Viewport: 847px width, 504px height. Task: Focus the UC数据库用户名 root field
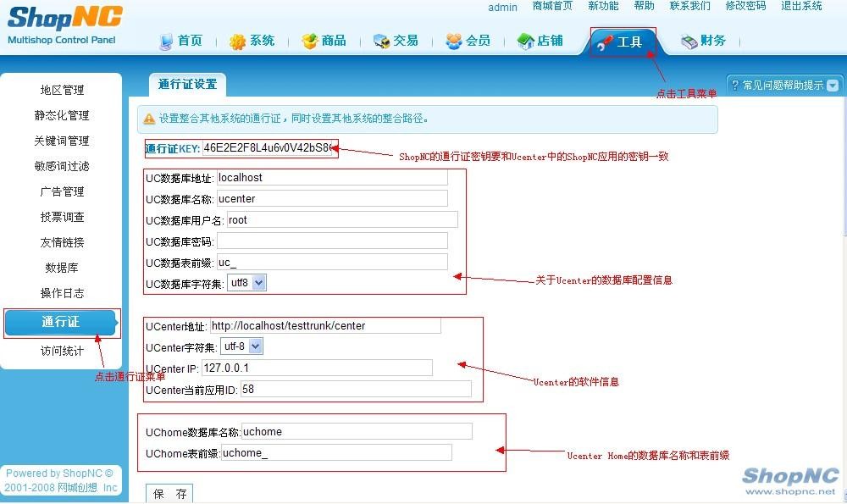(x=342, y=220)
